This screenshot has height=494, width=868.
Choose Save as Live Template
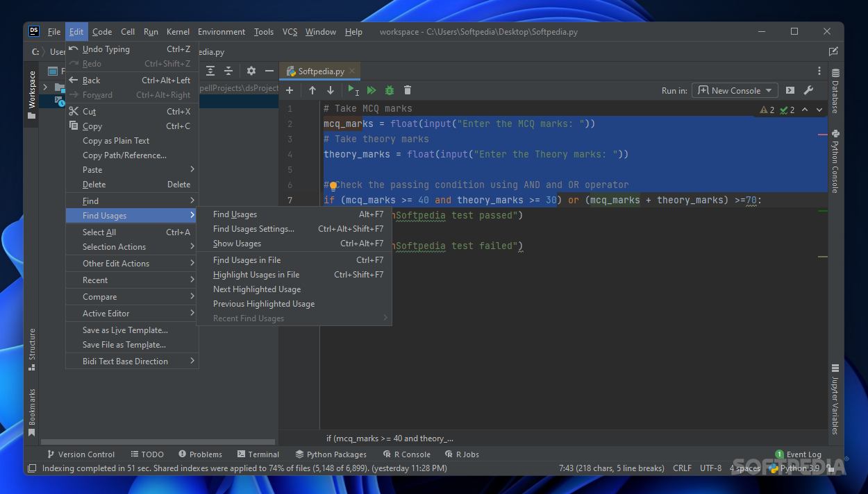point(132,330)
